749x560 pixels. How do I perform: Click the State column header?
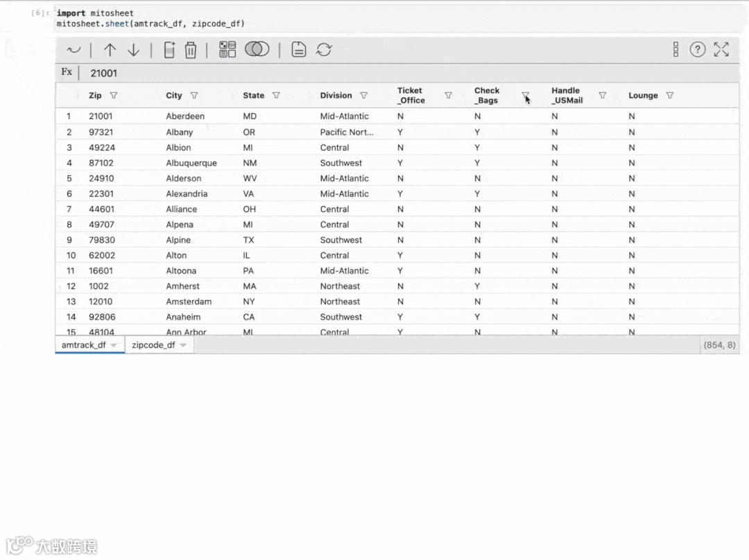coord(253,96)
